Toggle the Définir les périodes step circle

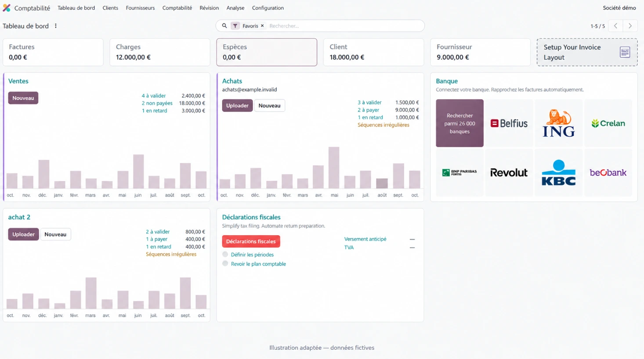pyautogui.click(x=225, y=254)
